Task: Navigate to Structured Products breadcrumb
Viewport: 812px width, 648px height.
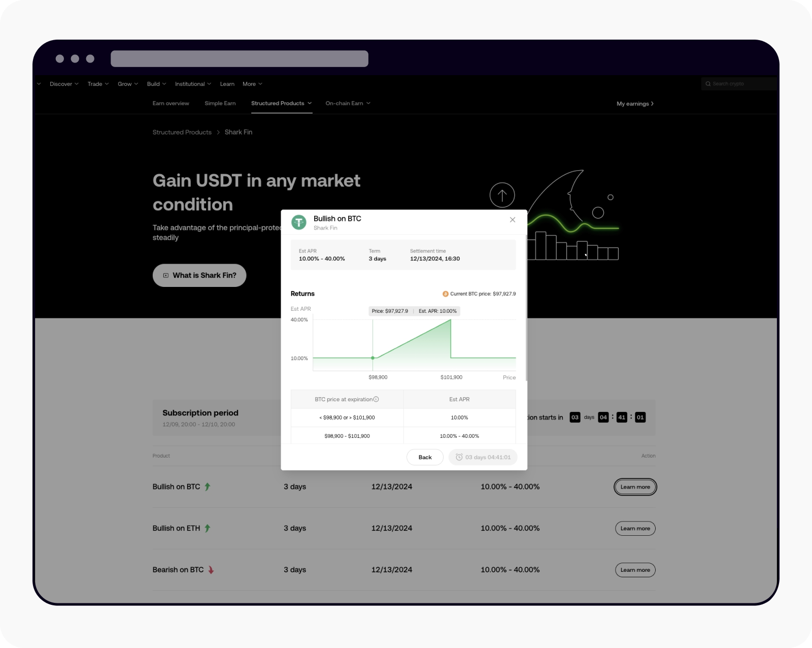Action: coord(182,132)
